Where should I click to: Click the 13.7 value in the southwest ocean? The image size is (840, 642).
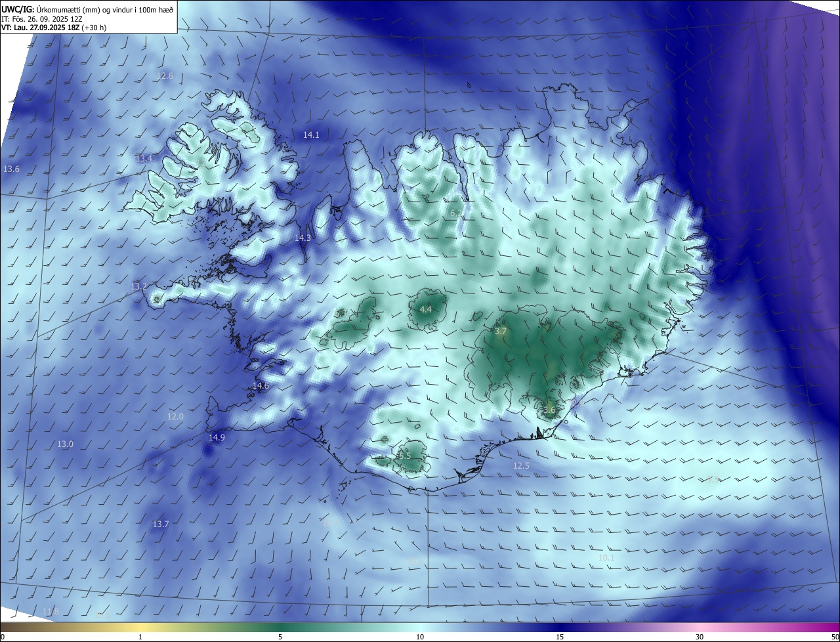click(161, 524)
